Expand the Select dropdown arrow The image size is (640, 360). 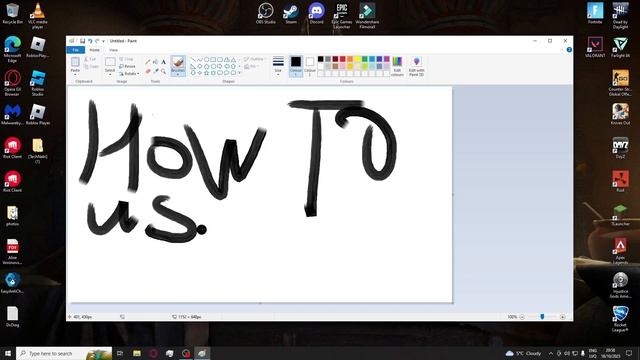(x=110, y=74)
